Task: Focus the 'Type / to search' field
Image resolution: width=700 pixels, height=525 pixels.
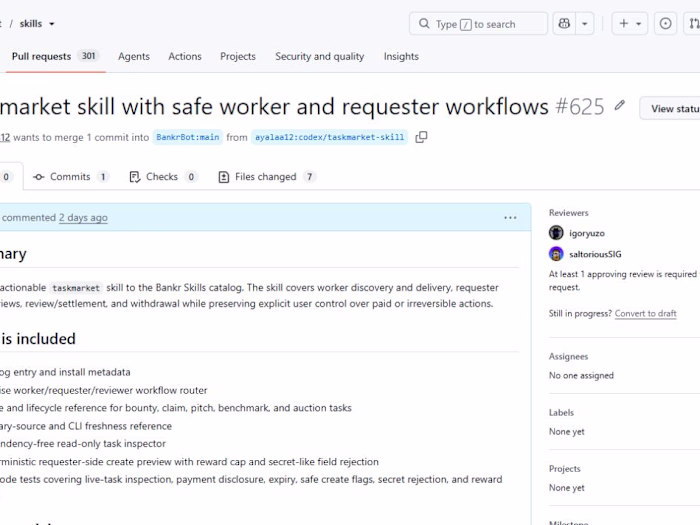Action: point(478,24)
